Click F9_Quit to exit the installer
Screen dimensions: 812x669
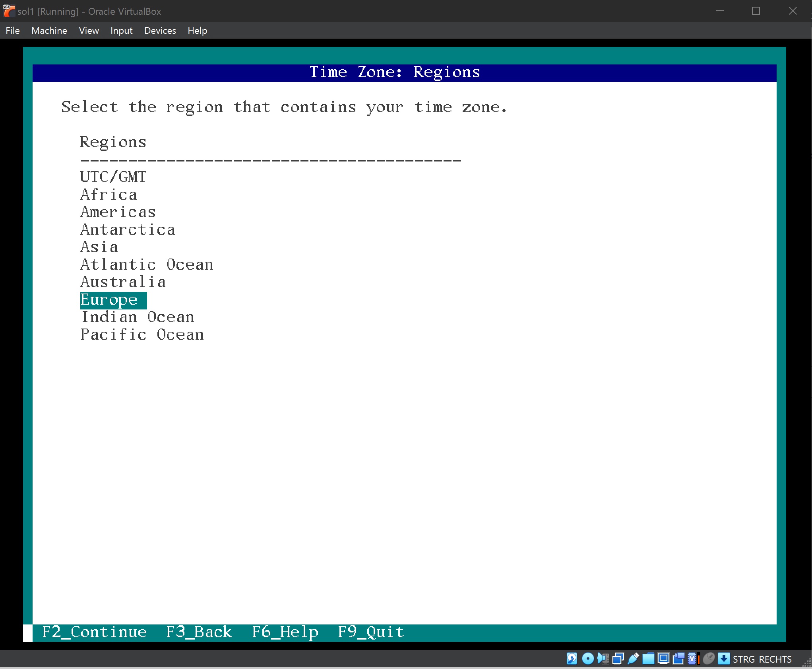click(x=370, y=632)
